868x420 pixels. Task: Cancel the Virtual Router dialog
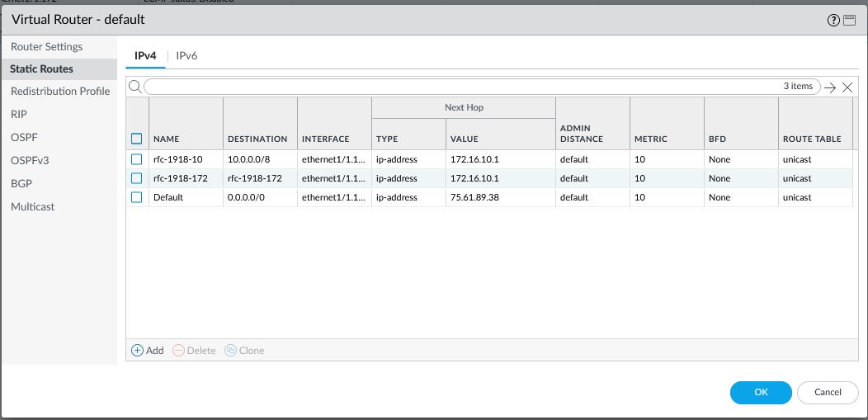click(827, 392)
